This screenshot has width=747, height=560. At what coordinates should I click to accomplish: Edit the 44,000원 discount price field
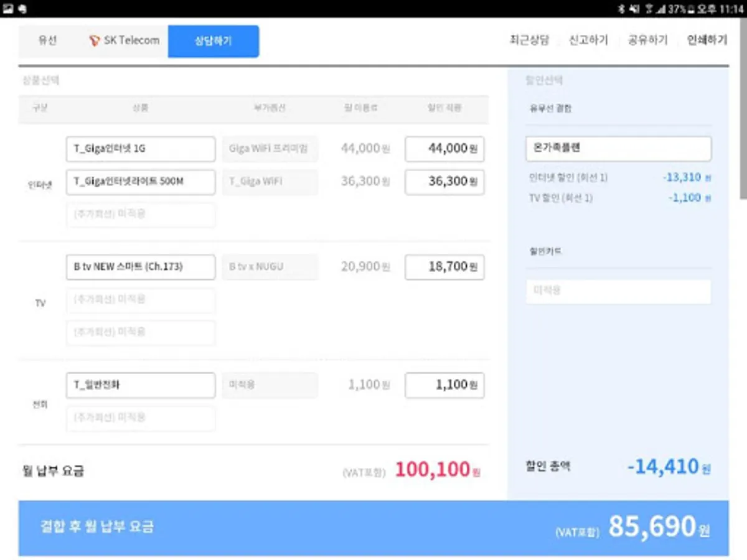tap(444, 149)
